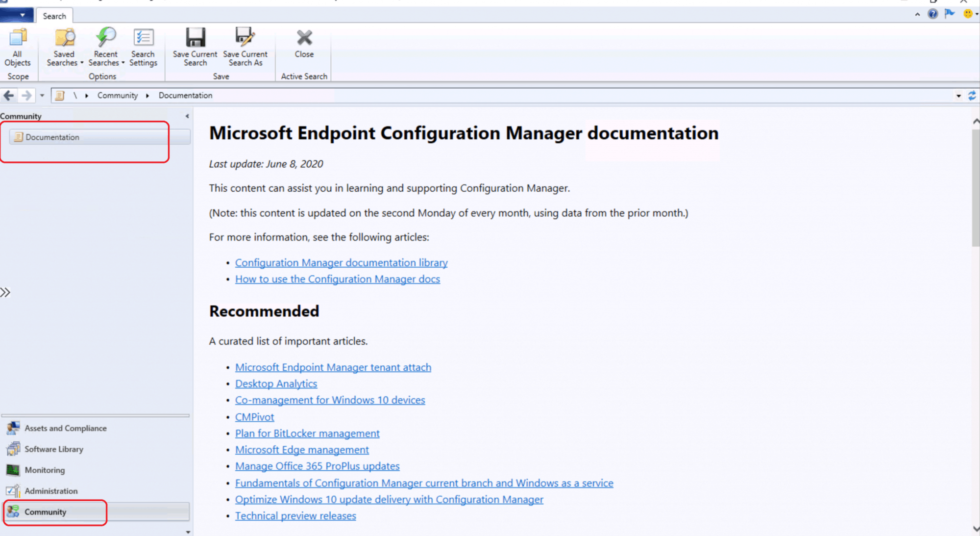
Task: Open the navigation history dropdown arrow
Action: click(42, 96)
